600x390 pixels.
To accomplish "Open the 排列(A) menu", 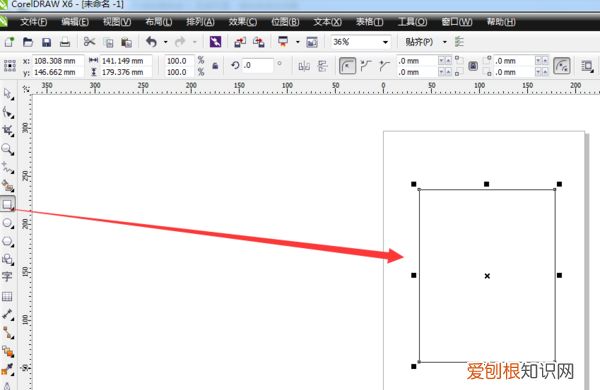I will click(x=201, y=22).
